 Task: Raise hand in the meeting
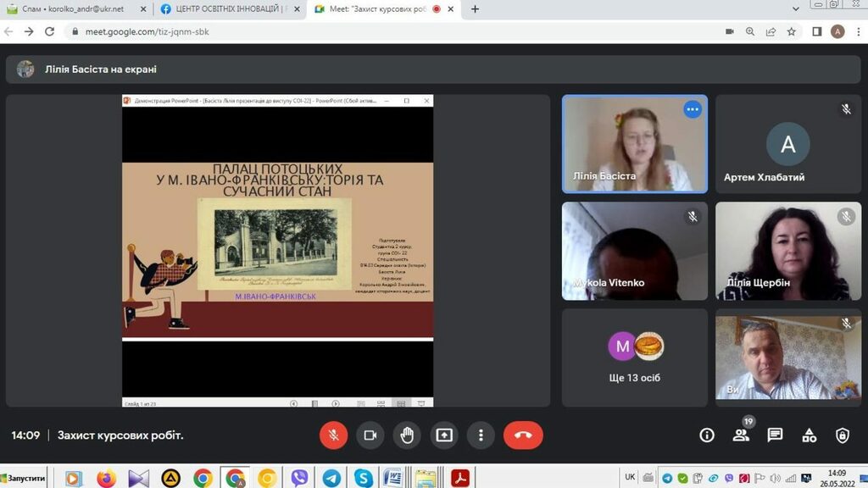[x=407, y=435]
